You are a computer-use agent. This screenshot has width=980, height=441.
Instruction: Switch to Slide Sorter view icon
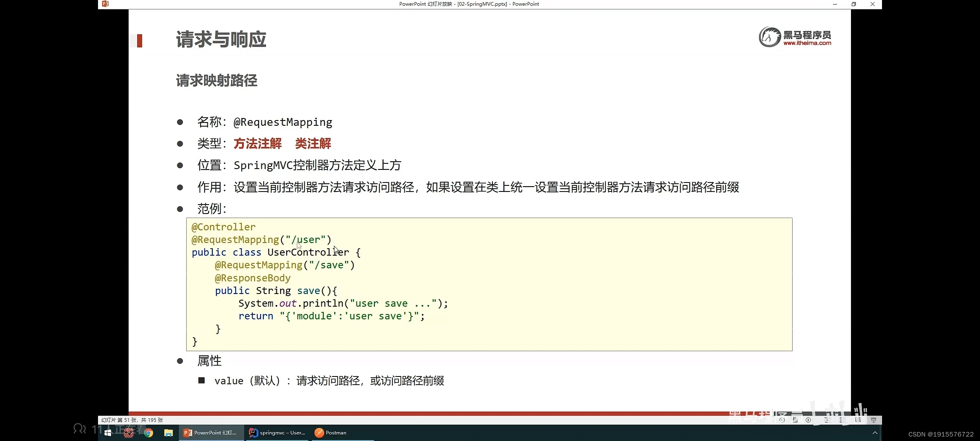[842, 420]
